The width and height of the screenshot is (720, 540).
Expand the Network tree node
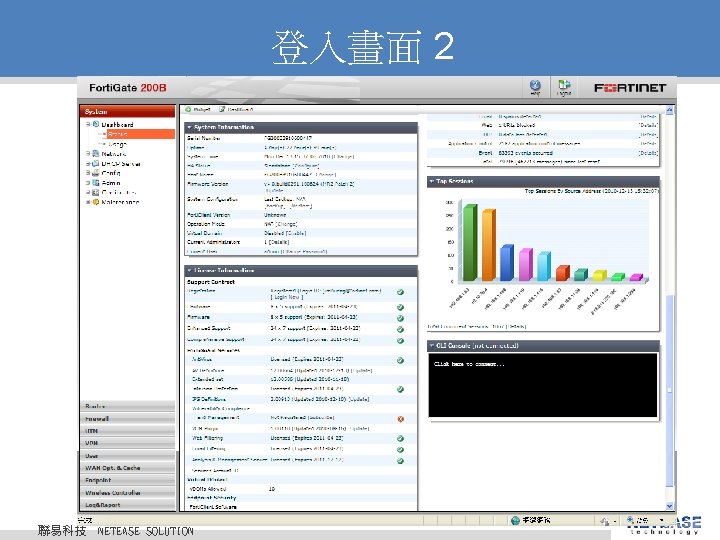click(88, 153)
